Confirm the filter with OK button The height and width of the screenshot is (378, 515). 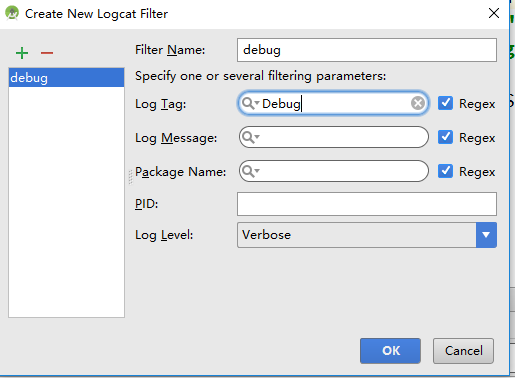(390, 351)
